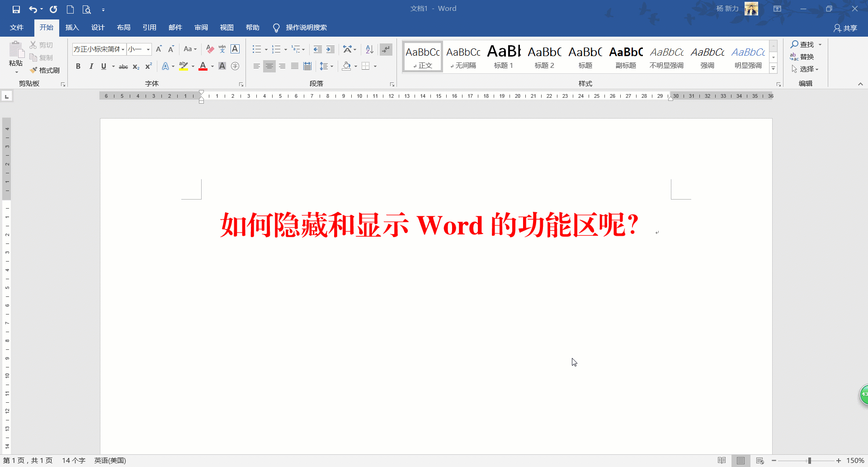Viewport: 868px width, 467px height.
Task: Open the line spacing options
Action: tap(326, 67)
